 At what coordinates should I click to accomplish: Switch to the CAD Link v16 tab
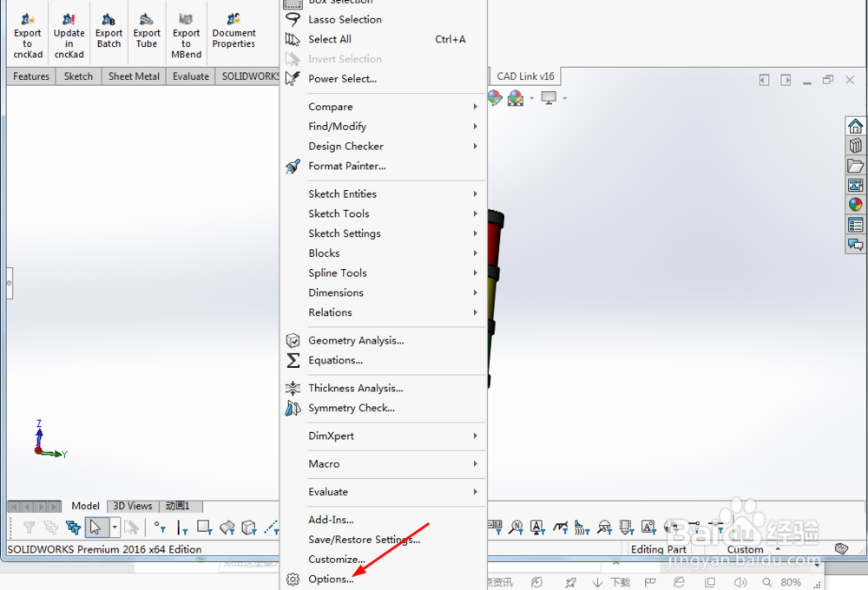pos(525,76)
